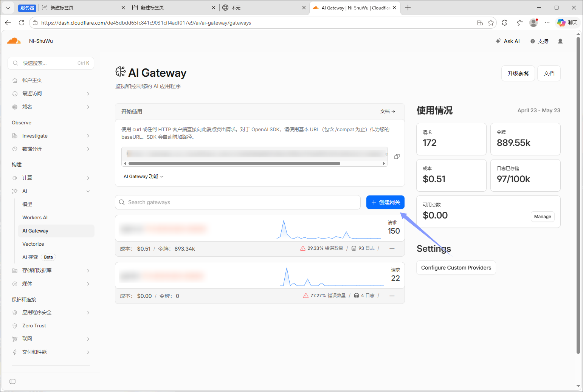Click the endpoint scroll right arrow
This screenshot has height=392, width=583.
pos(384,164)
